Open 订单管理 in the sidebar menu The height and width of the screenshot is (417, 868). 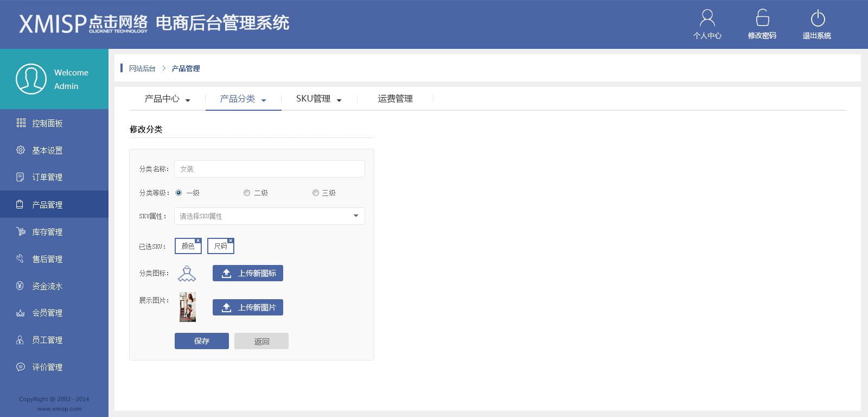coord(47,177)
